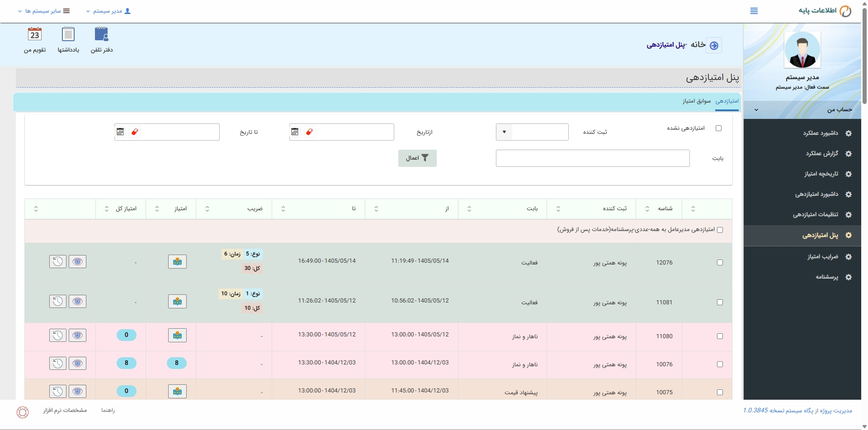Image resolution: width=868 pixels, height=430 pixels.
Task: Click the back arrow icon next to خانه
Action: (714, 45)
